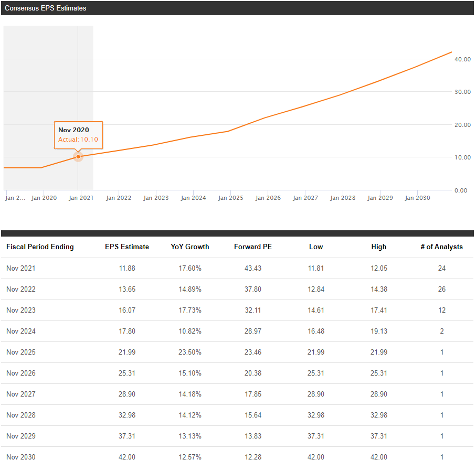This screenshot has height=470, width=476.
Task: Click EPS estimate value 13.65
Action: [x=127, y=289]
